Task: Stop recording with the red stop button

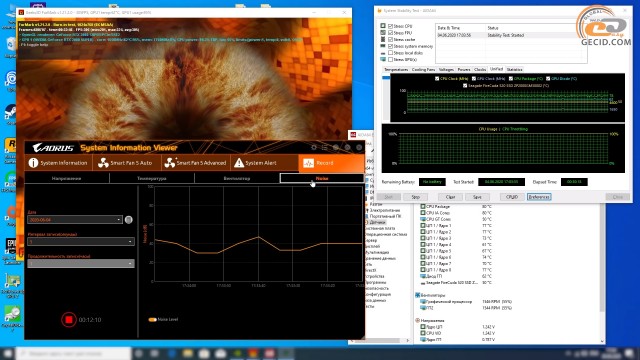Action: pos(69,320)
